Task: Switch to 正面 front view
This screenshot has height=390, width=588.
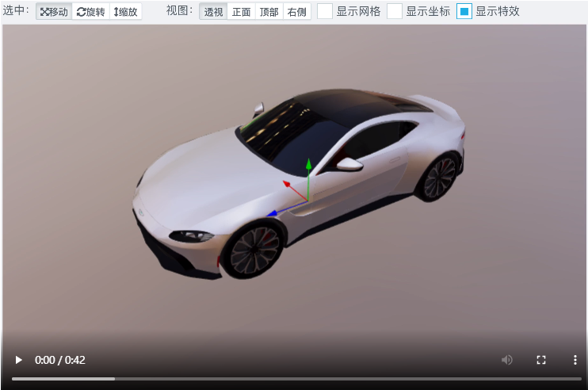Action: (241, 12)
